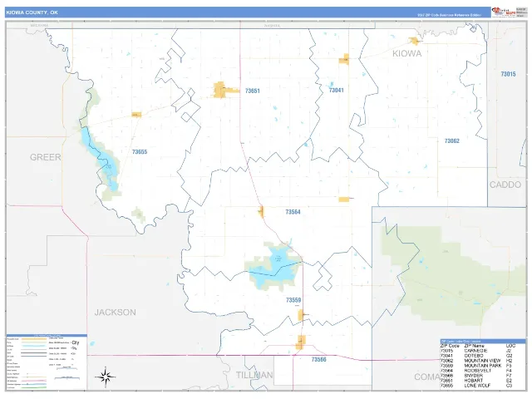This screenshot has width=532, height=399.
Task: Select the 73564 ZIP label on the map
Action: (x=293, y=212)
